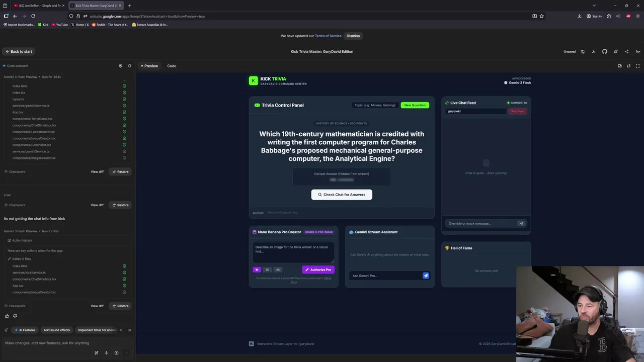
Task: Click the microphone icon in prompt box
Action: tap(106, 353)
